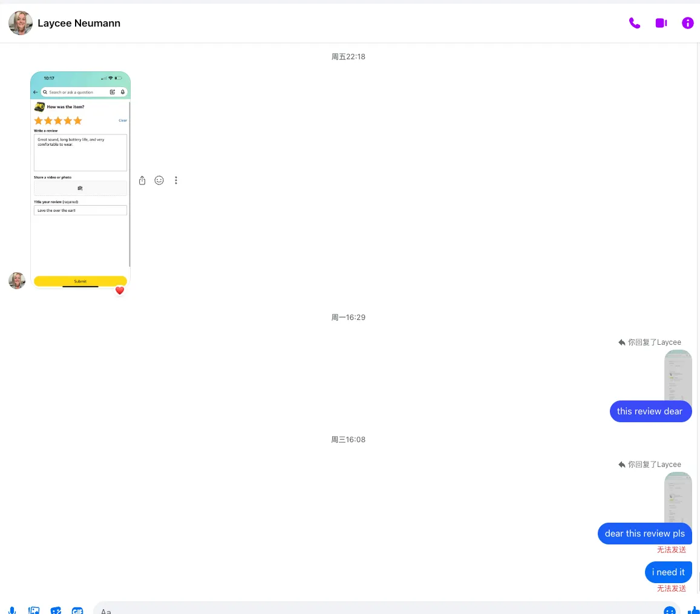Open Laycee Neumann's header profile picture
Image resolution: width=700 pixels, height=614 pixels.
point(21,23)
